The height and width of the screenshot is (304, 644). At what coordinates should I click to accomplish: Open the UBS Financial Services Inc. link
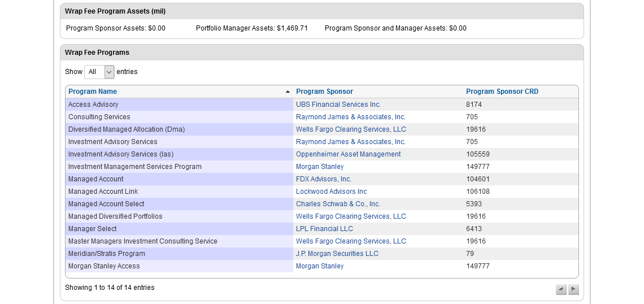point(338,105)
